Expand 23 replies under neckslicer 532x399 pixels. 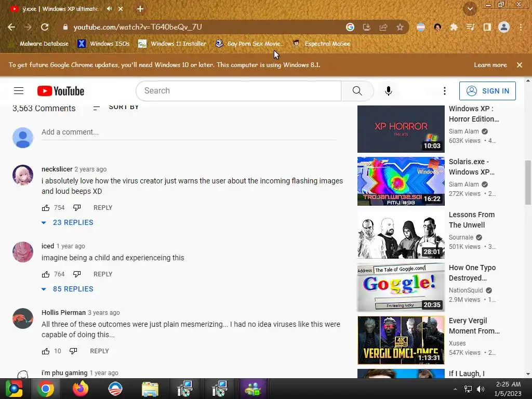pos(68,222)
